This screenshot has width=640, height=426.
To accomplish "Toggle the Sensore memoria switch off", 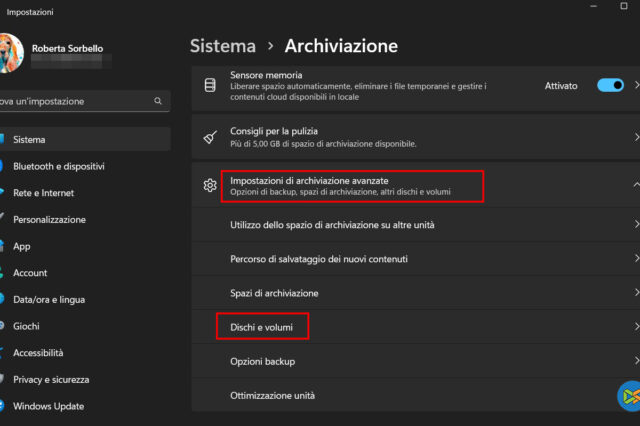I will tap(610, 86).
